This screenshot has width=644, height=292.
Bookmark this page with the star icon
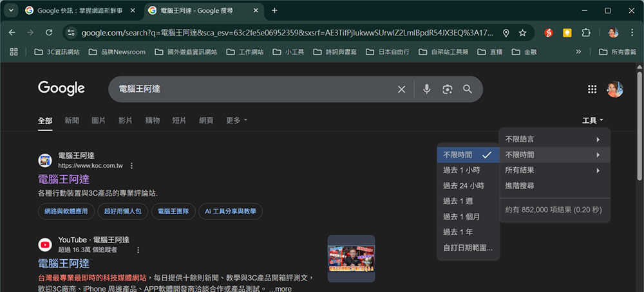(522, 33)
